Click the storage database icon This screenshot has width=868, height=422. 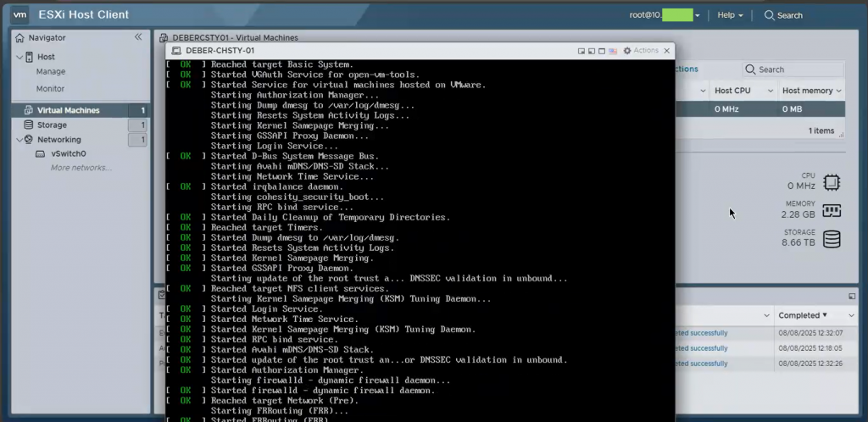[832, 239]
